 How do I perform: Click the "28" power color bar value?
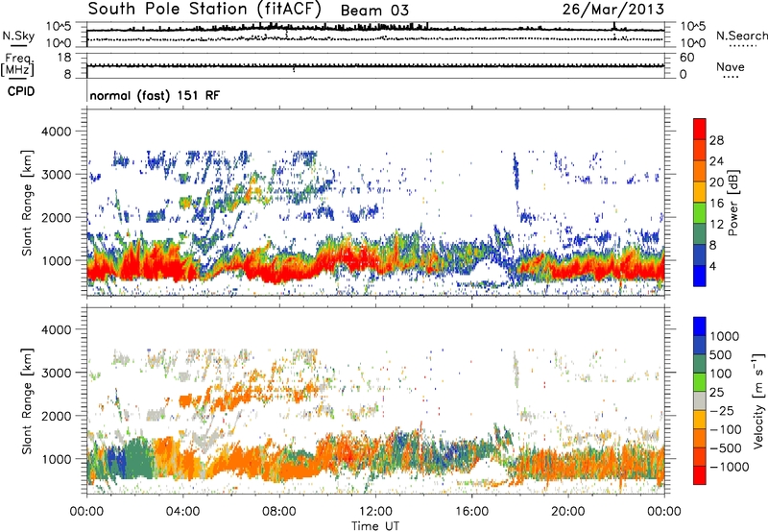pyautogui.click(x=716, y=140)
